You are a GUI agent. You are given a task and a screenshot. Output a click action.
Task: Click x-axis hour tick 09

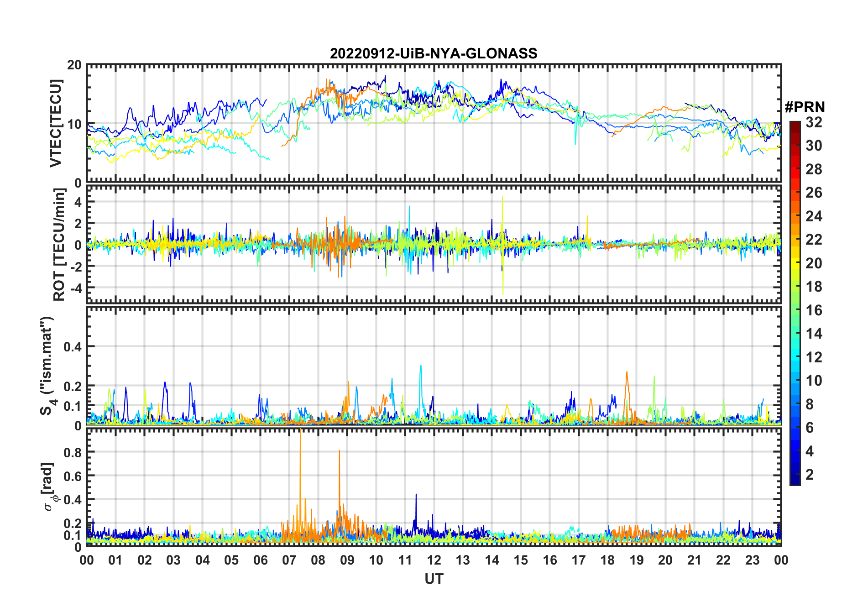(347, 560)
